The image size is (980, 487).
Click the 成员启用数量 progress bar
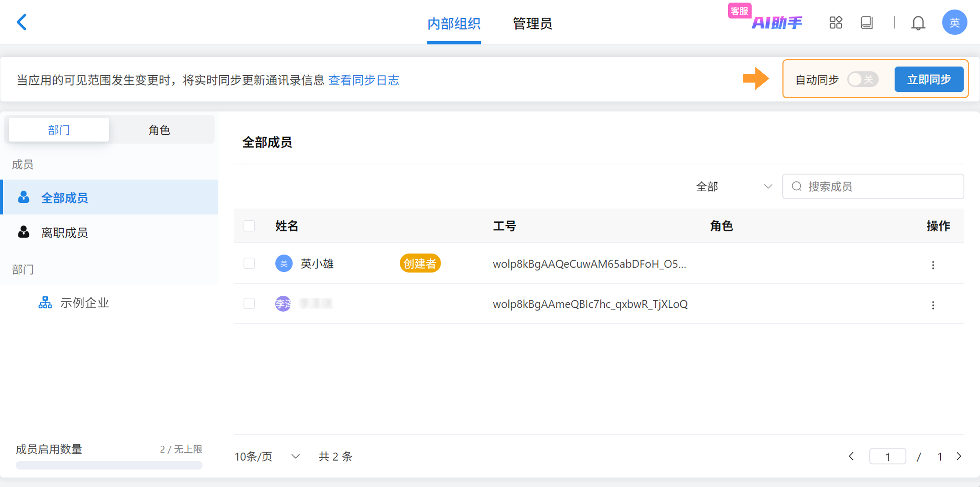[x=109, y=465]
